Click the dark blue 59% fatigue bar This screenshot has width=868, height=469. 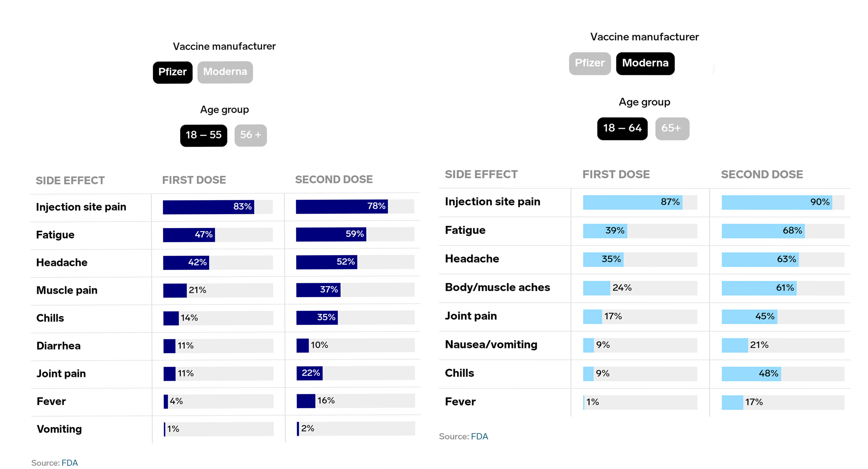[331, 234]
